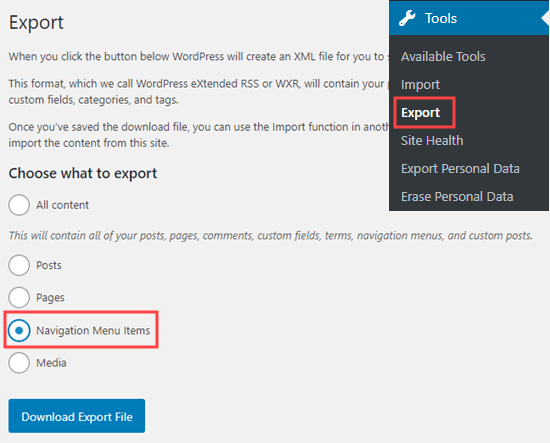Choose the Posts radio button
The height and width of the screenshot is (443, 550).
pos(19,265)
